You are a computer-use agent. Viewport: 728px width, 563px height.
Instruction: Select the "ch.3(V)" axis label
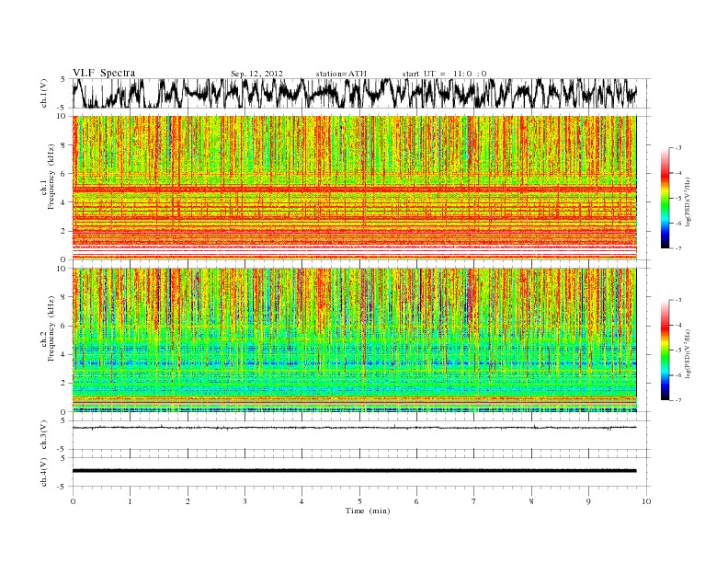tap(44, 435)
